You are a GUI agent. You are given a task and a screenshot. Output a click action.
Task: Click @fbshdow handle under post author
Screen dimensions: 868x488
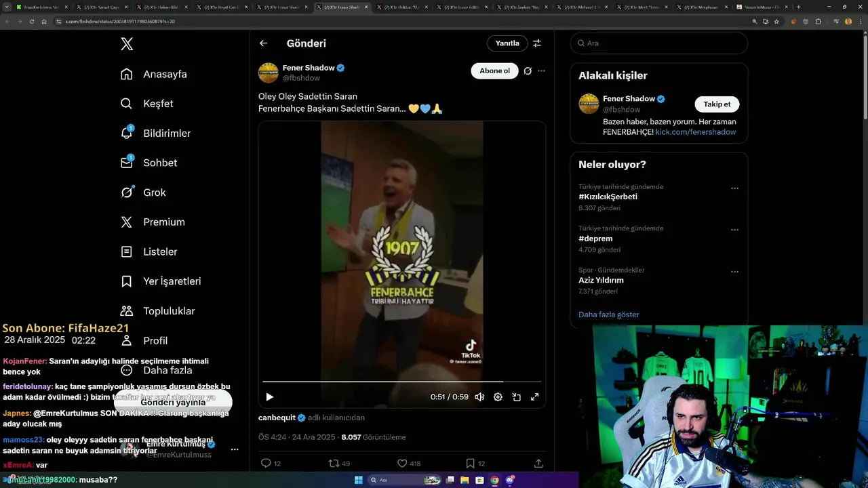(x=301, y=78)
